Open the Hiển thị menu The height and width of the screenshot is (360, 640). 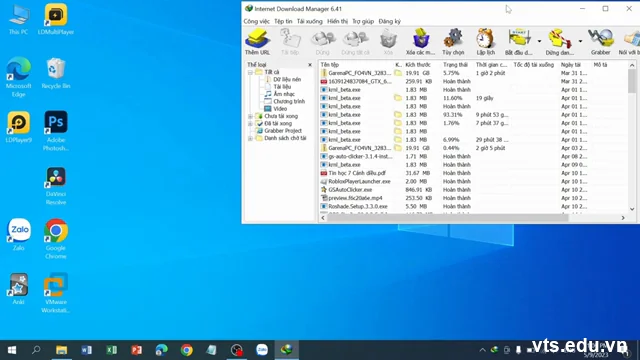tap(337, 21)
